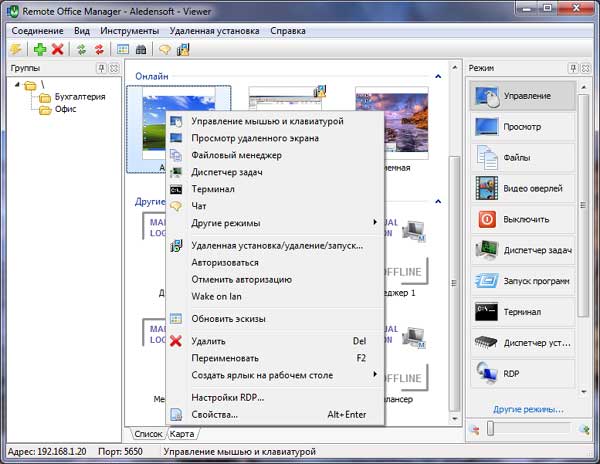Choose Диспетчер задач in context menu
Screen dimensions: 600x464
pyautogui.click(x=275, y=172)
